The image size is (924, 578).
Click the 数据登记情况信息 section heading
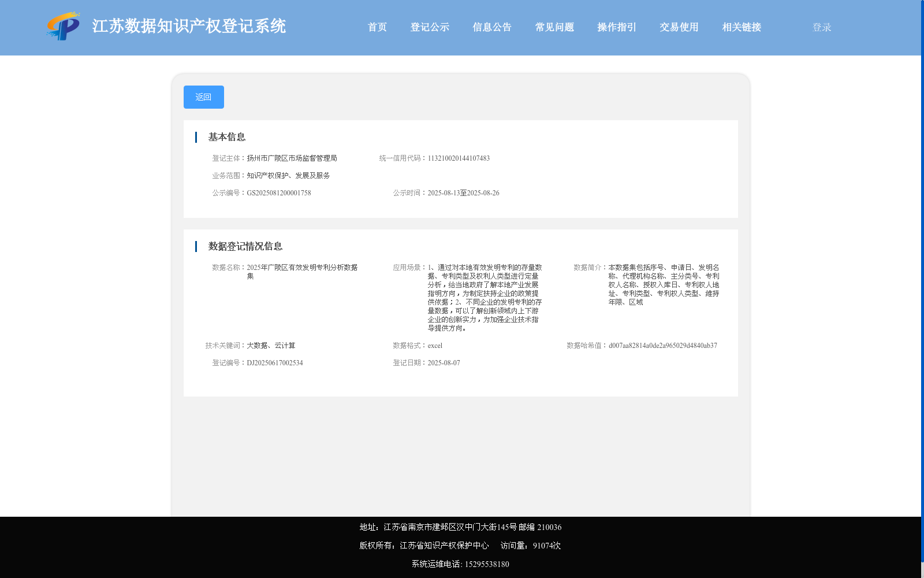pyautogui.click(x=245, y=246)
